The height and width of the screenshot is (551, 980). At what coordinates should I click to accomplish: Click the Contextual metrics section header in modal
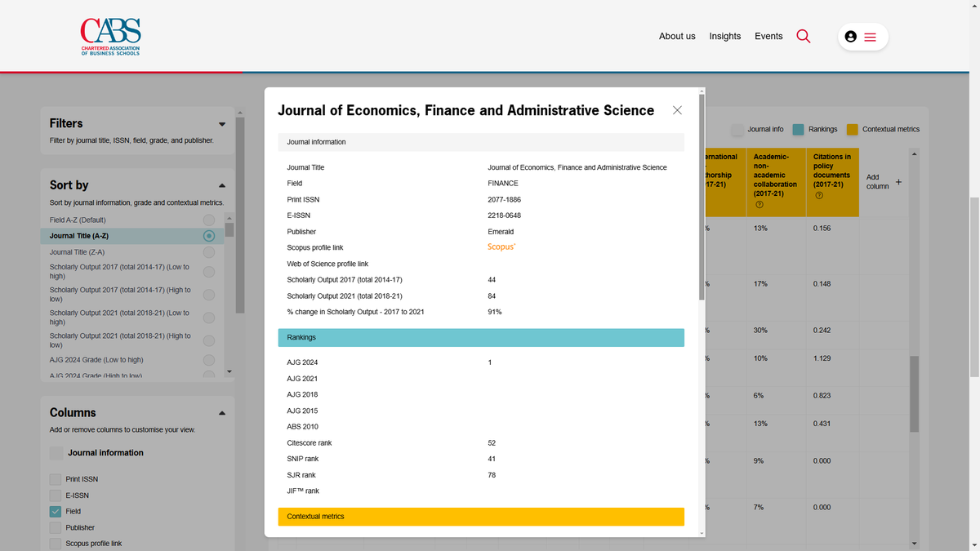(481, 517)
